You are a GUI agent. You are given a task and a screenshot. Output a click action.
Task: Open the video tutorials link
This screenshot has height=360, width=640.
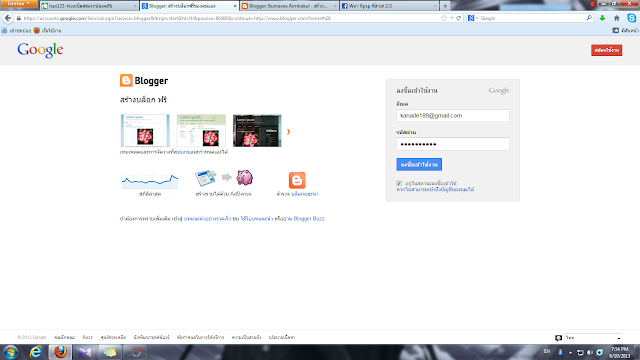pos(256,219)
